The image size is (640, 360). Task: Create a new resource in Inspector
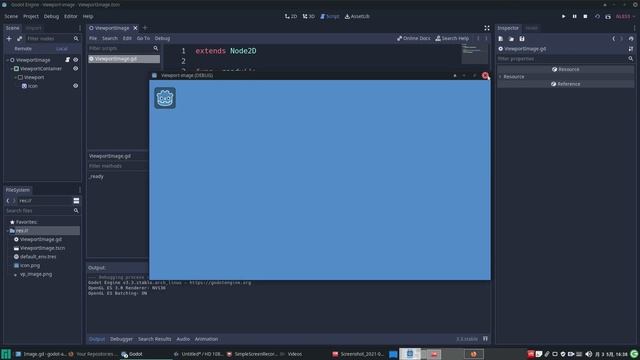pyautogui.click(x=501, y=38)
